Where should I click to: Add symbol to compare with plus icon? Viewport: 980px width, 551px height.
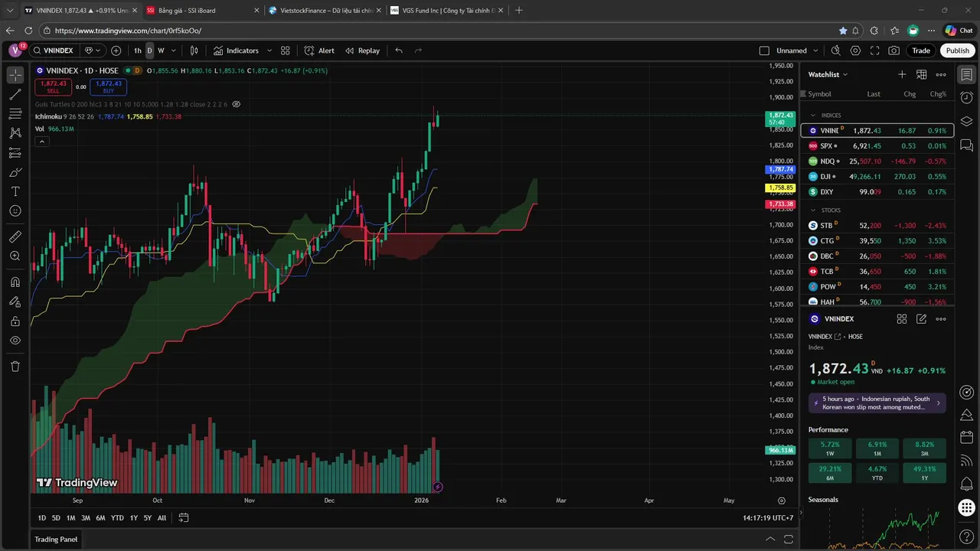tap(116, 51)
